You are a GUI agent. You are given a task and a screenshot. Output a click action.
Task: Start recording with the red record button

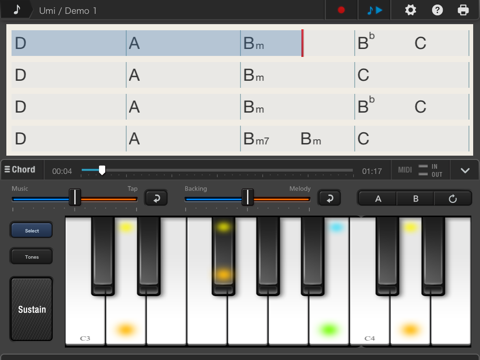tap(341, 10)
